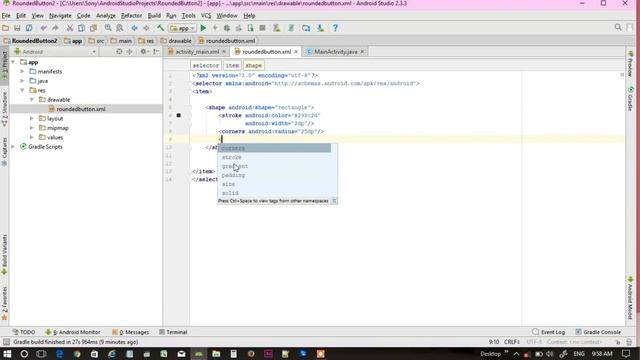
Task: Open the Android project view dropdown
Action: [55, 52]
